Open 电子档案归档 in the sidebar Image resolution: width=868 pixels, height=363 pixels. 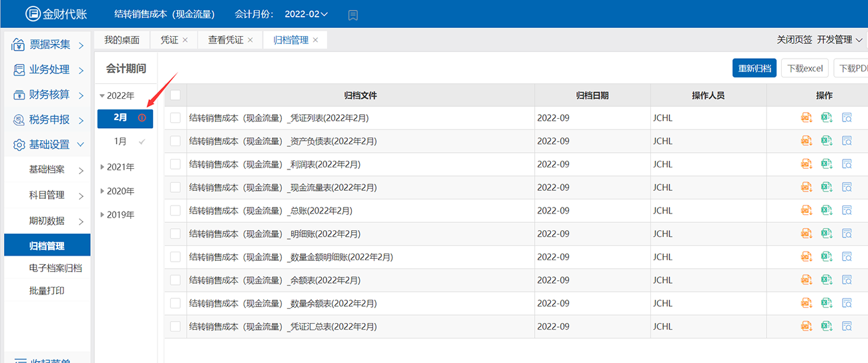(x=55, y=268)
